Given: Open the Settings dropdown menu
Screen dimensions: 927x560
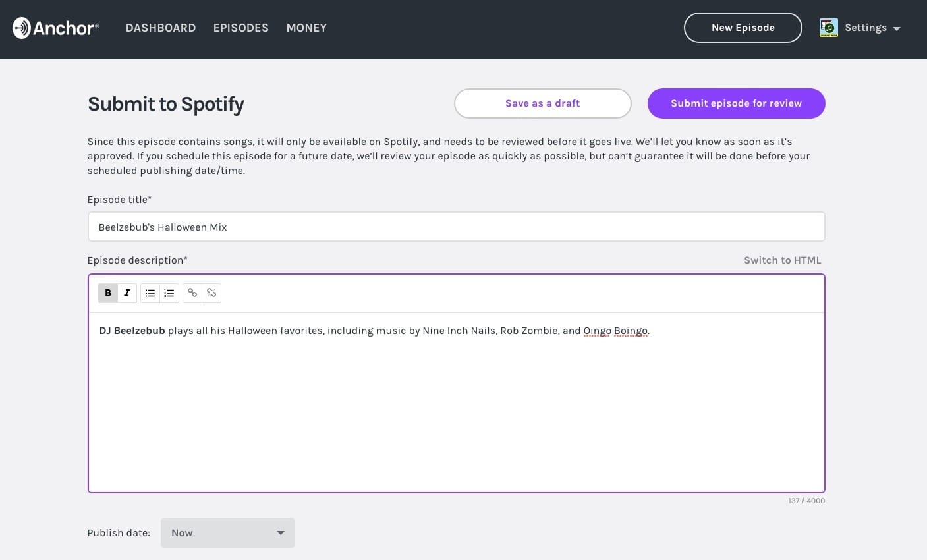Looking at the screenshot, I should 865,28.
